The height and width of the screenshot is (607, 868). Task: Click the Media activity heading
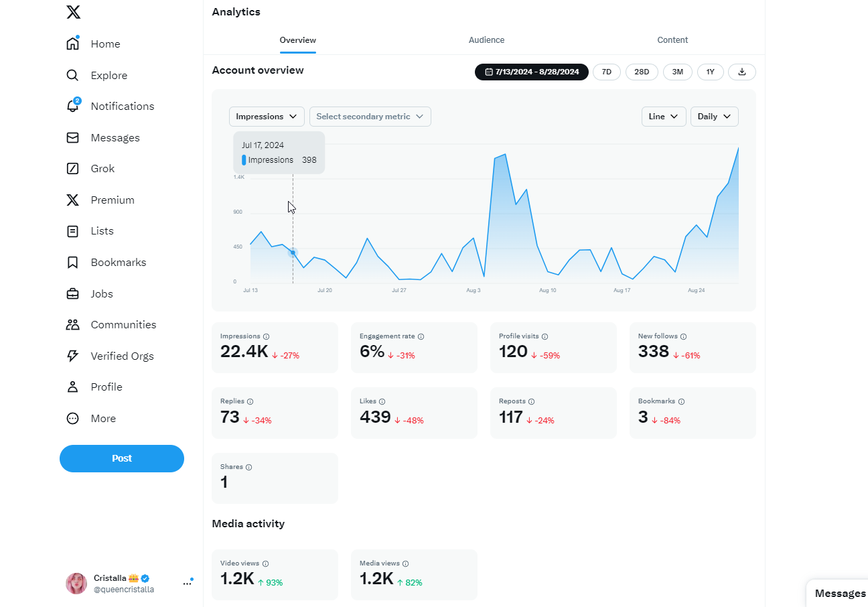tap(248, 524)
